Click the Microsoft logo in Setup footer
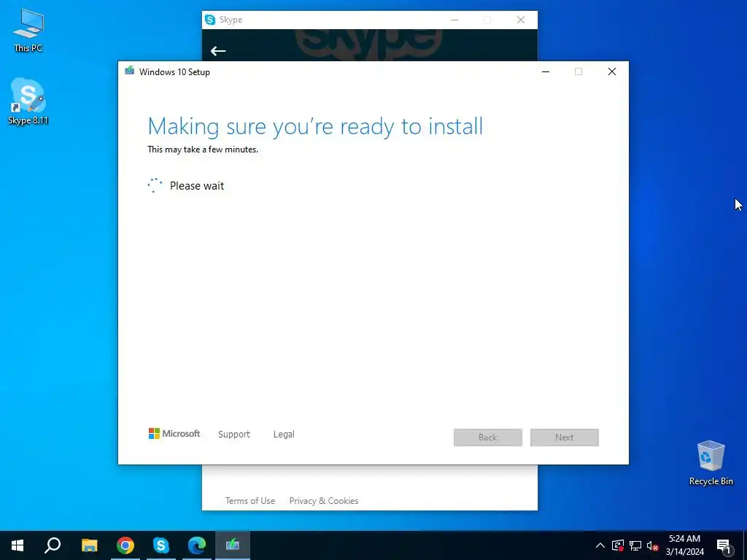Image resolution: width=747 pixels, height=560 pixels. click(174, 434)
